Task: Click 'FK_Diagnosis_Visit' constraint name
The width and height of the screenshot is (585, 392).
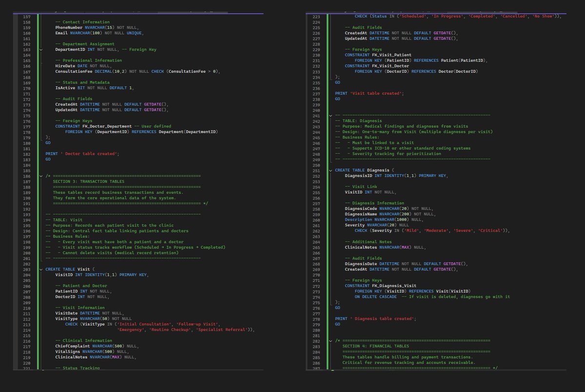Action: (394, 285)
